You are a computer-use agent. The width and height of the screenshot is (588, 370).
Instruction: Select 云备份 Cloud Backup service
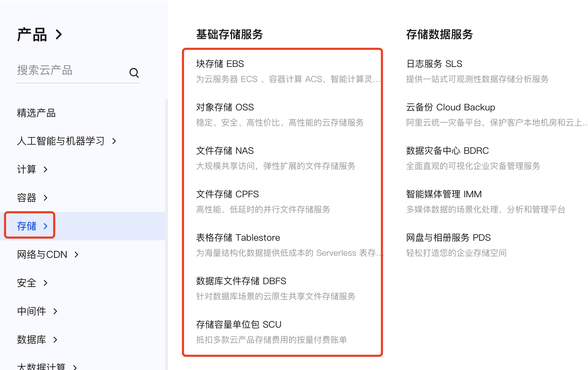[x=450, y=107]
